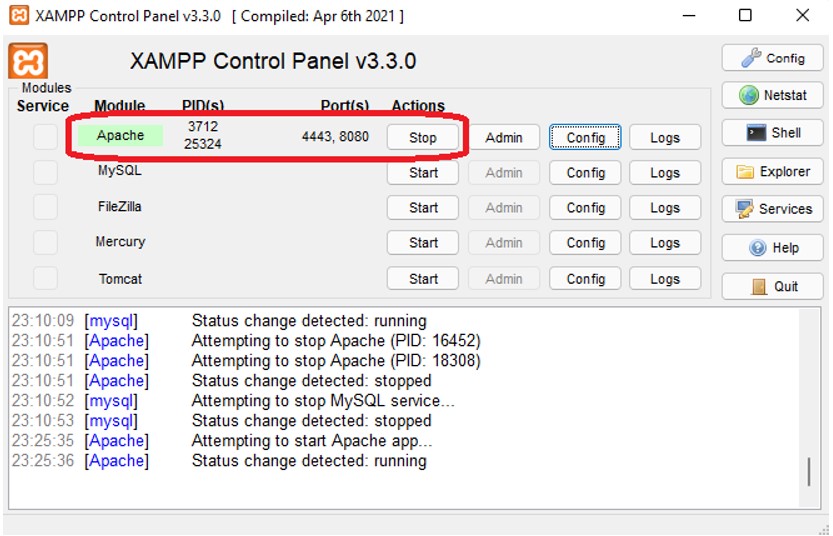View Tomcat Logs
Screen dimensions: 833x536
665,279
